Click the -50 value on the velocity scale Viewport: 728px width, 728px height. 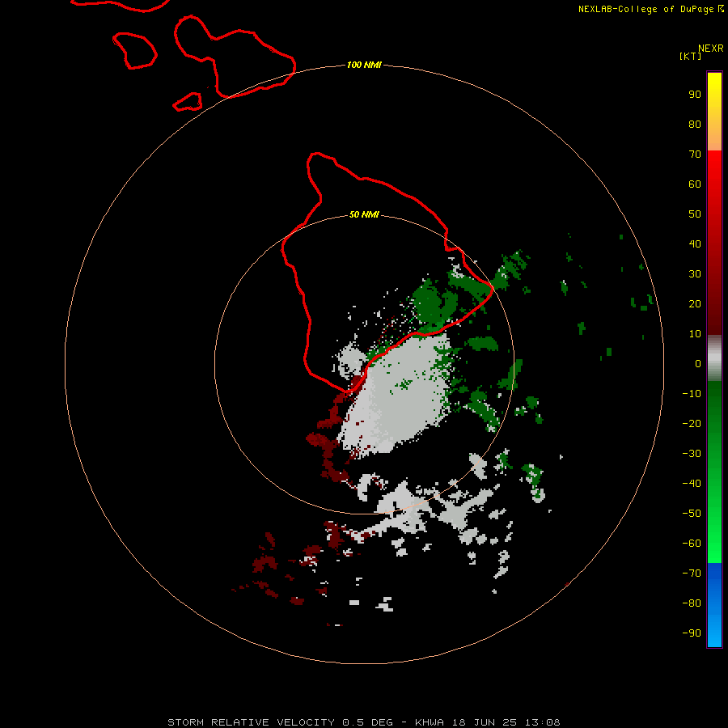point(692,514)
